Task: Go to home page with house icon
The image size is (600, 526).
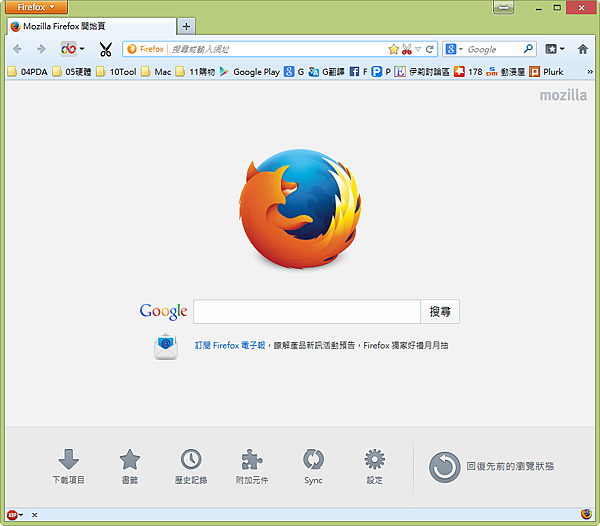Action: [x=583, y=49]
